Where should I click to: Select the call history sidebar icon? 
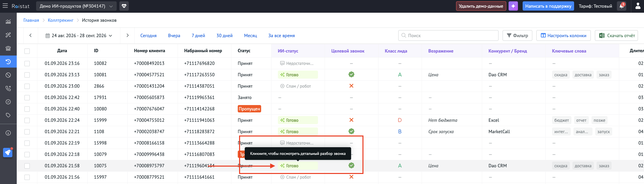coord(8,62)
